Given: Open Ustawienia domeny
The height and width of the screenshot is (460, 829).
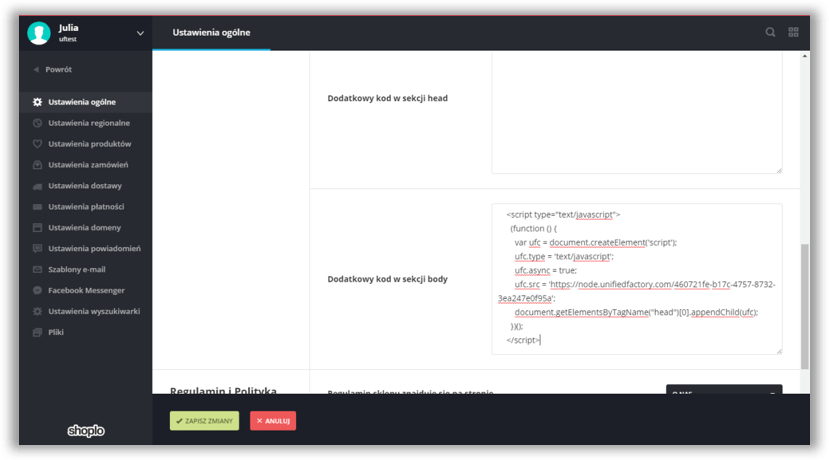Looking at the screenshot, I should 86,227.
